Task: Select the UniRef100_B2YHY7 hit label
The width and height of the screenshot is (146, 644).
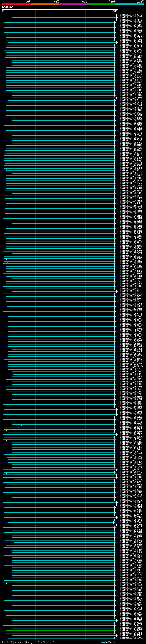Action: [131, 515]
